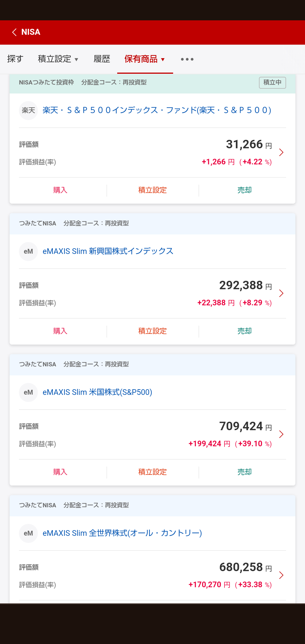Open details chevron for 709,424 円 holding
This screenshot has height=644, width=305.
[x=281, y=434]
